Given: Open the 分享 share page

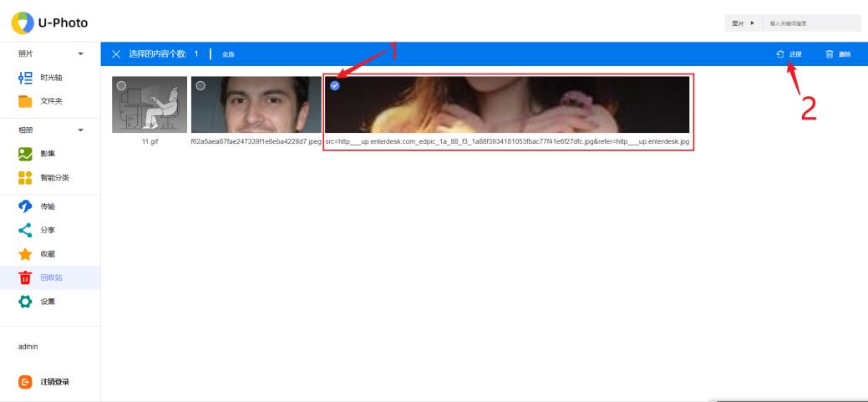Looking at the screenshot, I should click(x=48, y=230).
